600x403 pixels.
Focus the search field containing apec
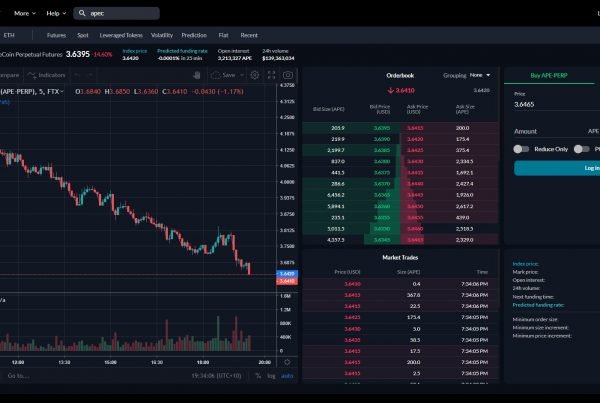point(116,13)
